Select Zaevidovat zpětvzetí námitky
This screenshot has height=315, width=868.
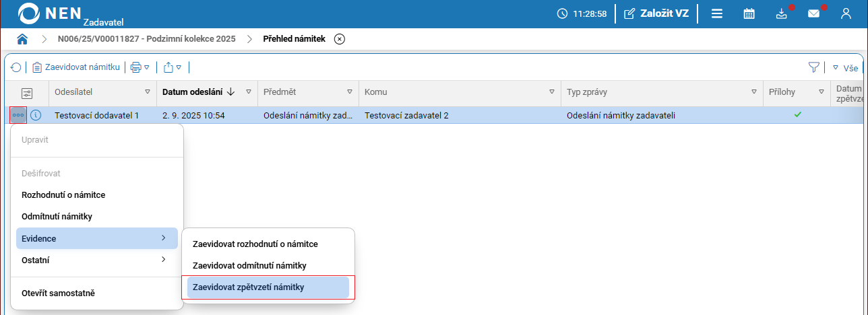[268, 287]
